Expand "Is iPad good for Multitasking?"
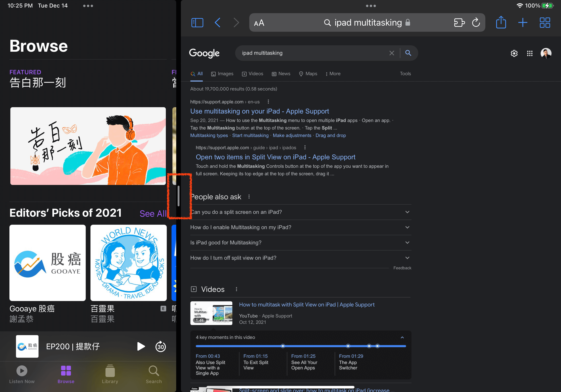The image size is (561, 392). [x=300, y=243]
